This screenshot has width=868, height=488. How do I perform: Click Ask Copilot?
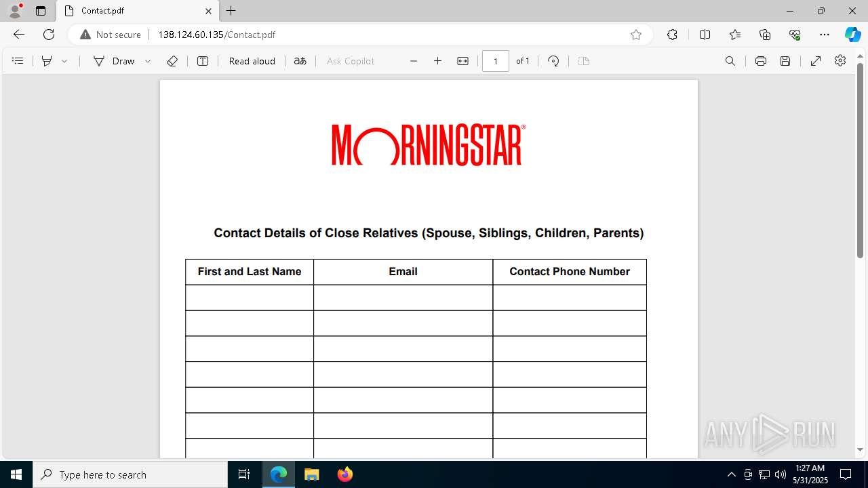coord(351,61)
